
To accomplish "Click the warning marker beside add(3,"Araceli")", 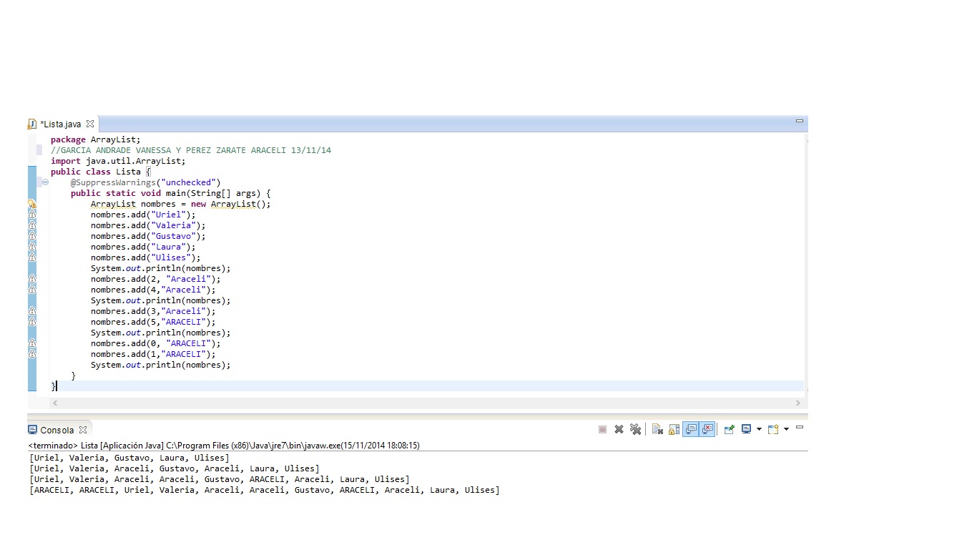I will pos(32,311).
